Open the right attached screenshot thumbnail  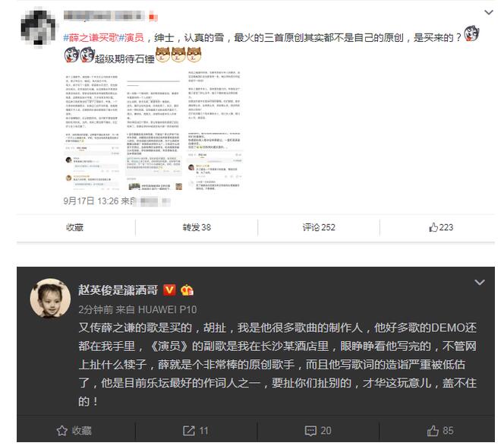[214, 130]
